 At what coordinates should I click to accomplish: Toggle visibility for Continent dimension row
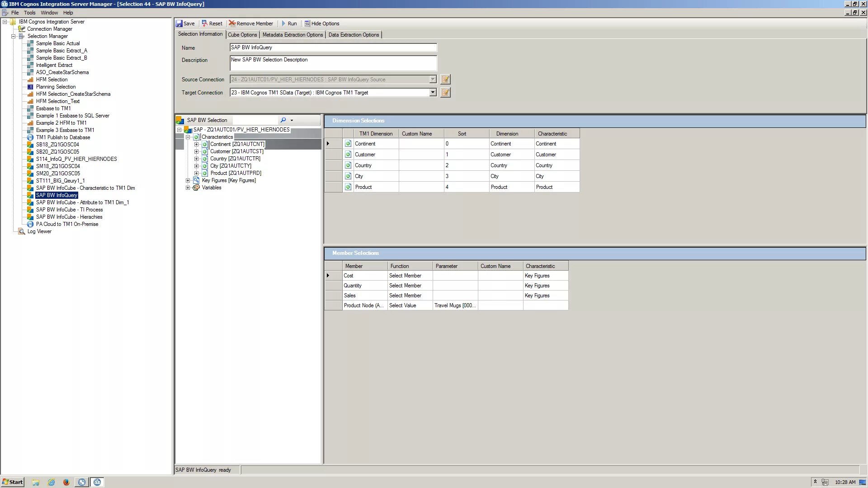click(348, 144)
